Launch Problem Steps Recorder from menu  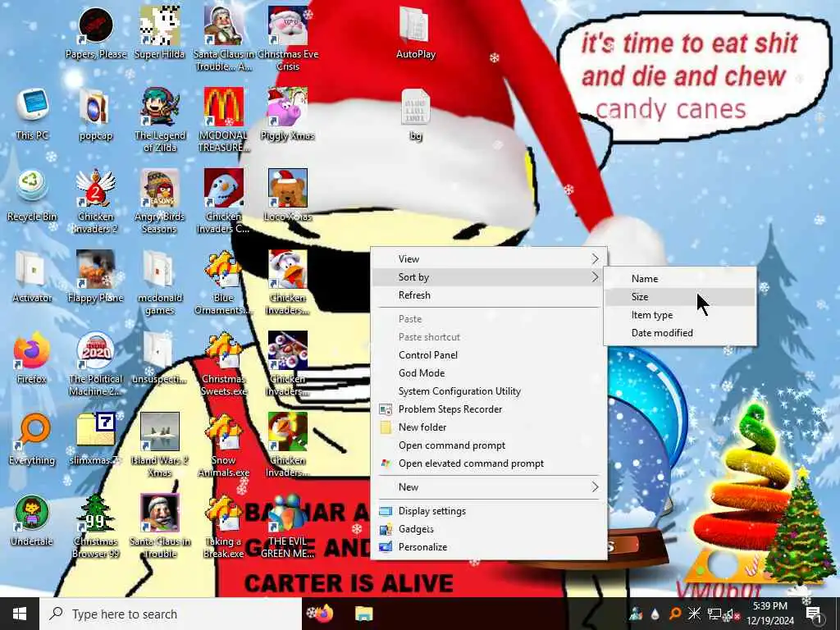point(489,409)
